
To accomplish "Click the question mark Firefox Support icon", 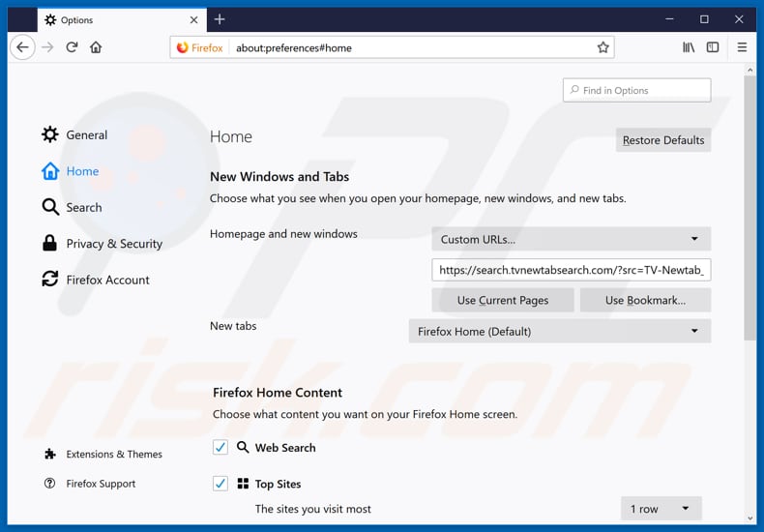I will (x=49, y=484).
